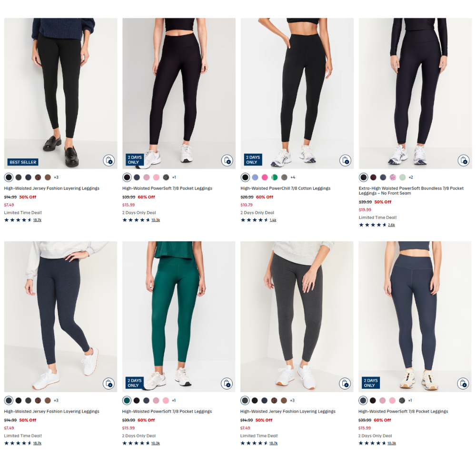Image resolution: width=476 pixels, height=476 pixels.
Task: Click quick-add icon on bottom-right PowerSoft Leggings
Action: pos(464,384)
